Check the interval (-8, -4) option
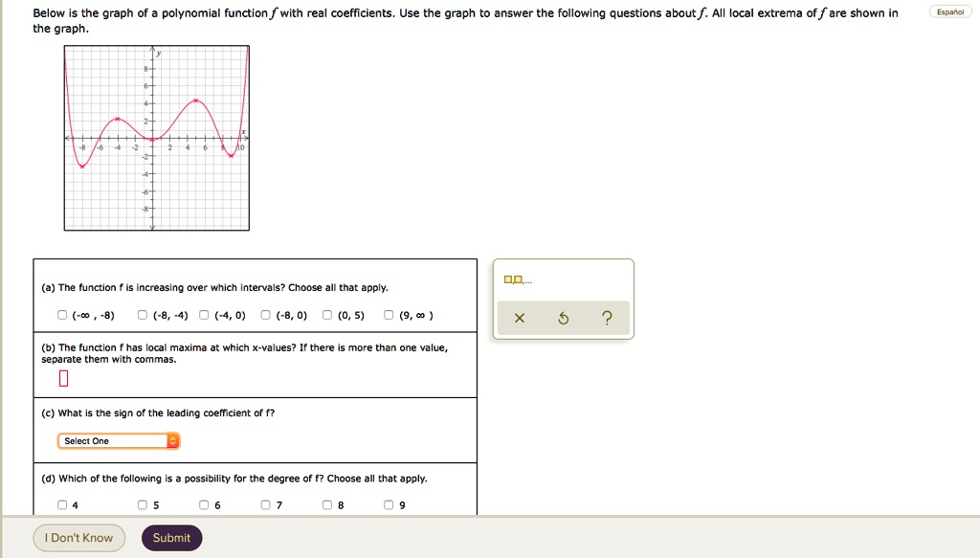 point(142,315)
